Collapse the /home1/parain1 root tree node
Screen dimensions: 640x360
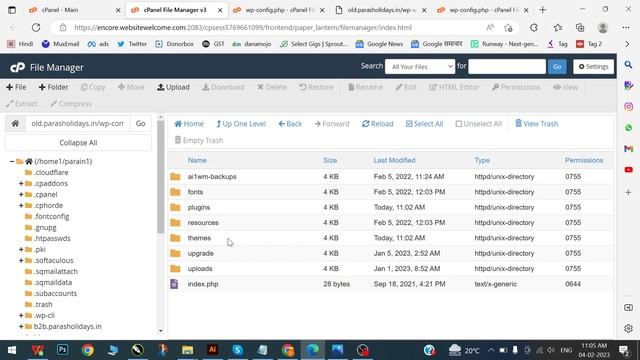[x=12, y=162]
